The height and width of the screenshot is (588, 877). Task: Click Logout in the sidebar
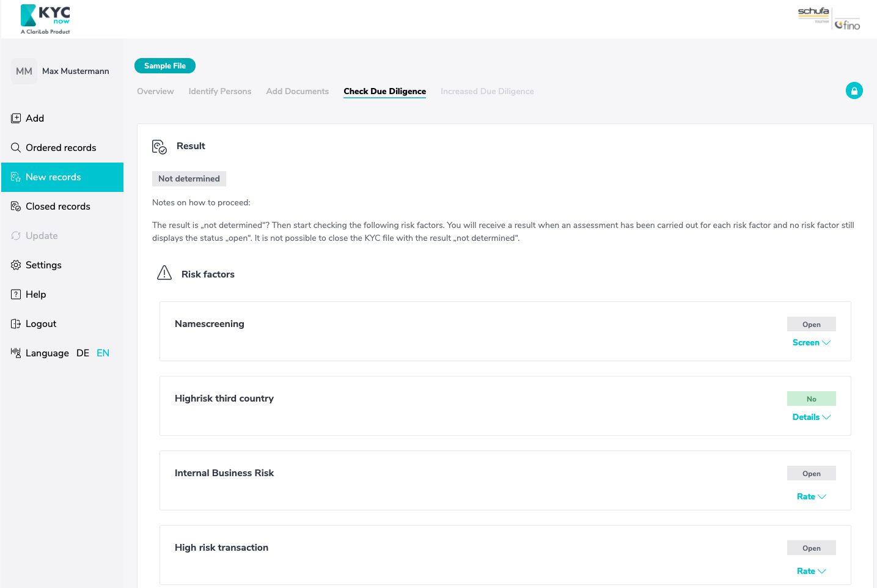pos(62,323)
